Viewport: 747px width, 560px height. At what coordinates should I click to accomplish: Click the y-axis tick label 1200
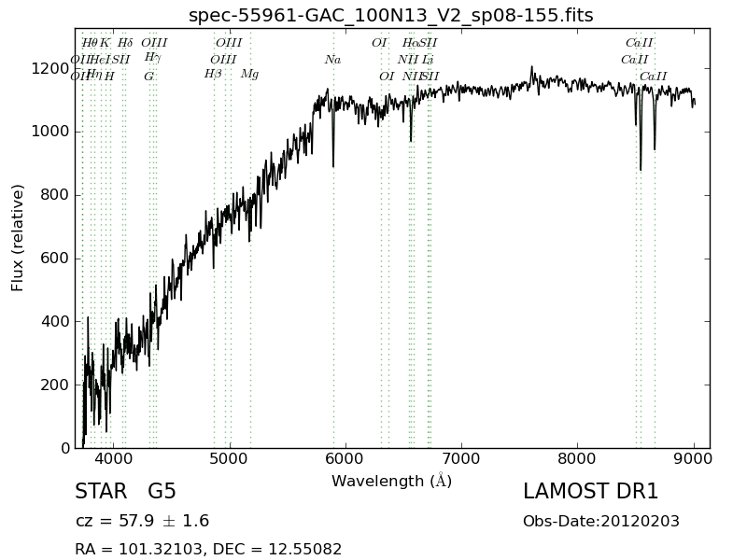[x=50, y=68]
